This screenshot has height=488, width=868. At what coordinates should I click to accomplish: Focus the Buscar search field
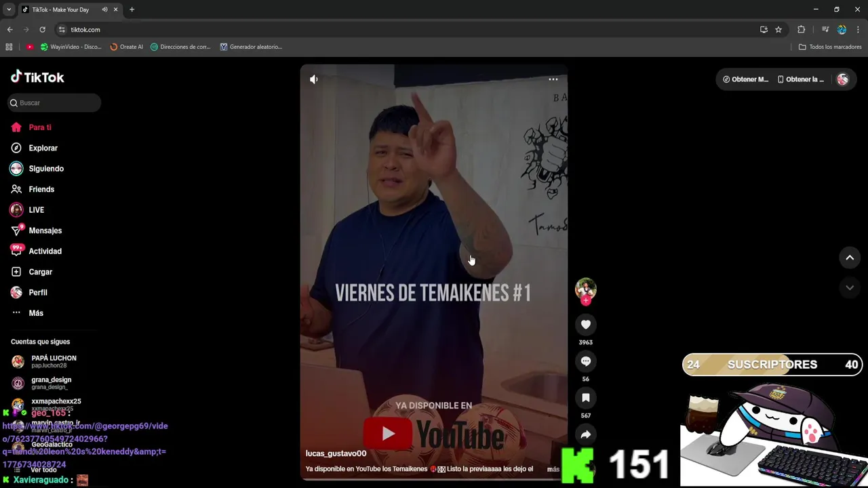point(54,103)
